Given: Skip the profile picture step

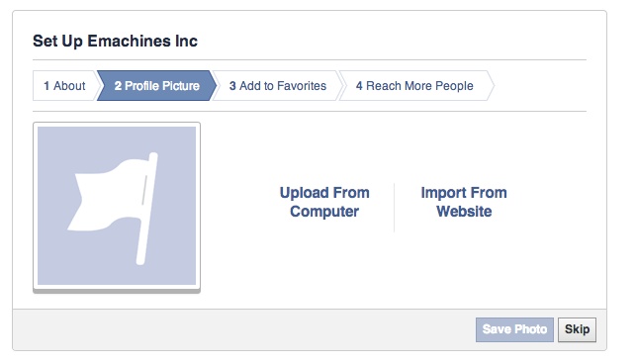Looking at the screenshot, I should coord(577,329).
